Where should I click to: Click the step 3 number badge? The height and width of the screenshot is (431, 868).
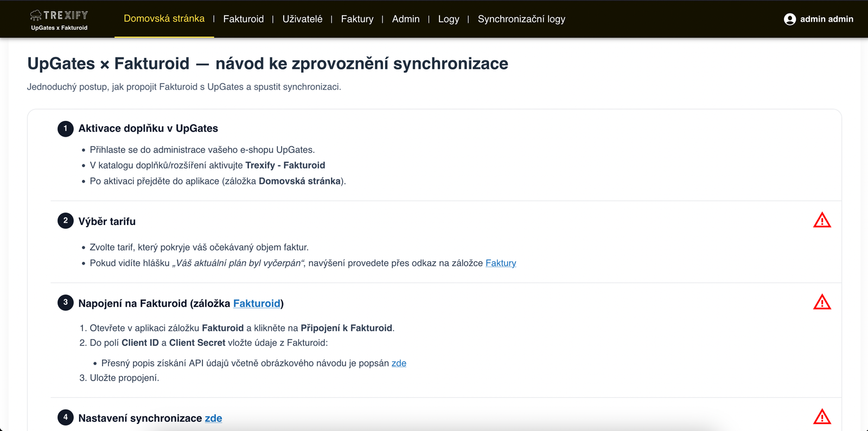pos(66,303)
